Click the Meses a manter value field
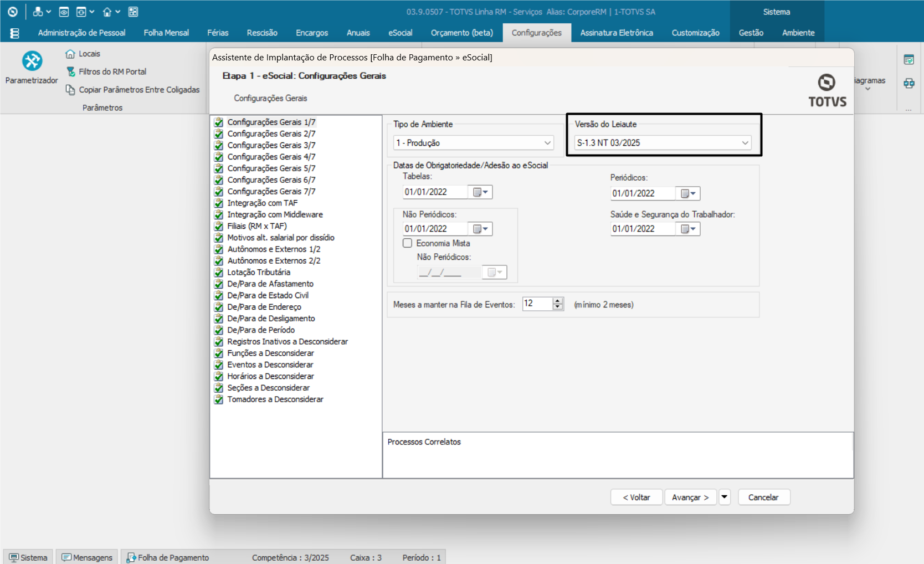 [537, 304]
